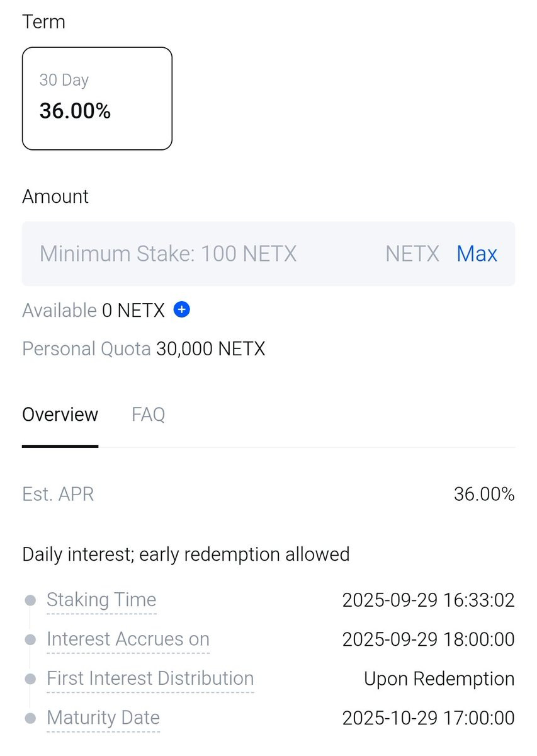
Task: Click the Max link in amount field
Action: [x=477, y=254]
